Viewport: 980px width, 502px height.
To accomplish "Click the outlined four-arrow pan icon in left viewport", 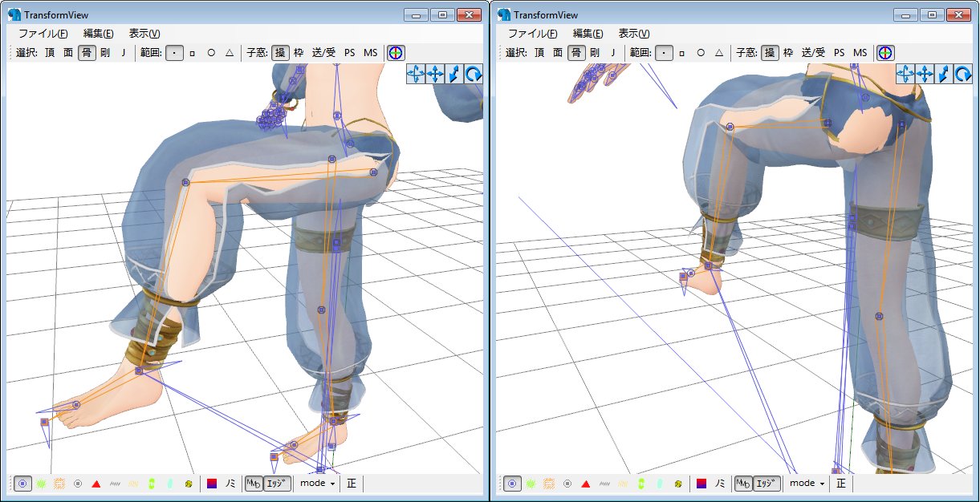I will point(416,75).
